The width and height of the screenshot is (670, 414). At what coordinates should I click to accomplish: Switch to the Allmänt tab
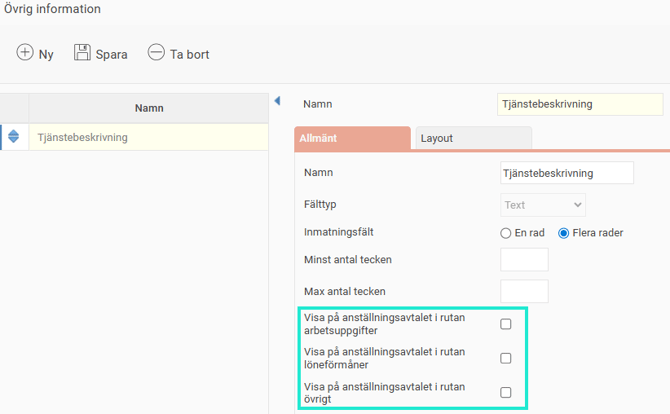tap(352, 139)
